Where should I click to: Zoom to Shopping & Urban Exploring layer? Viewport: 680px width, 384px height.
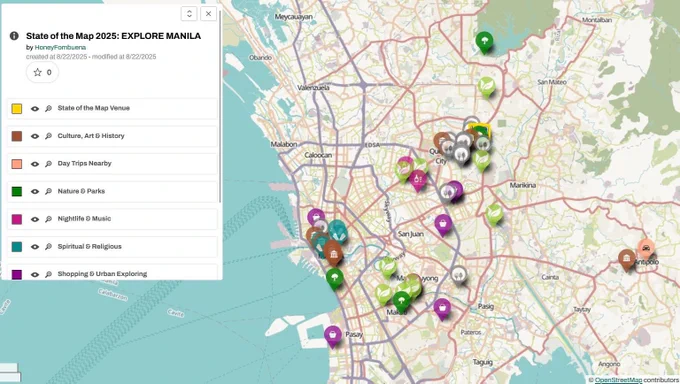tap(48, 275)
